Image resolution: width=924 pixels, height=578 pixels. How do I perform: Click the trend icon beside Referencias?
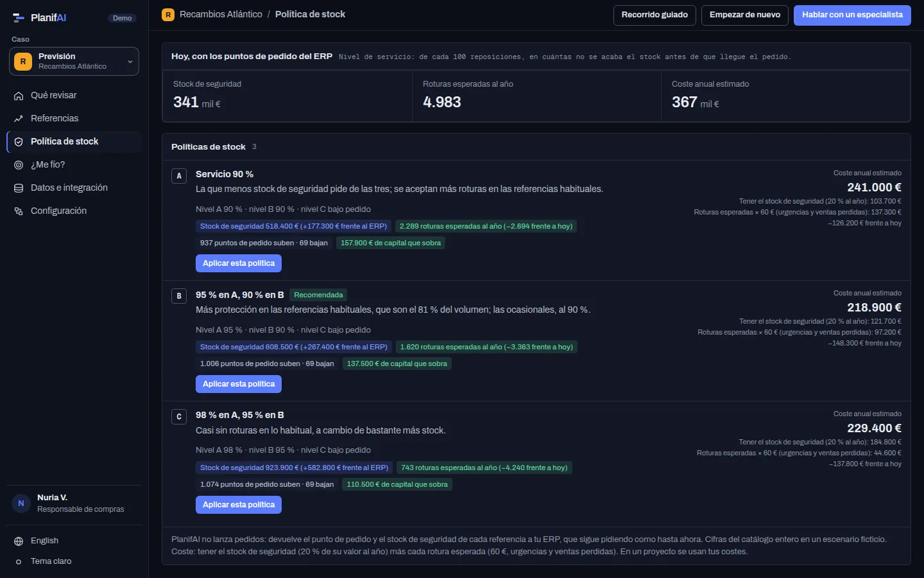click(19, 119)
